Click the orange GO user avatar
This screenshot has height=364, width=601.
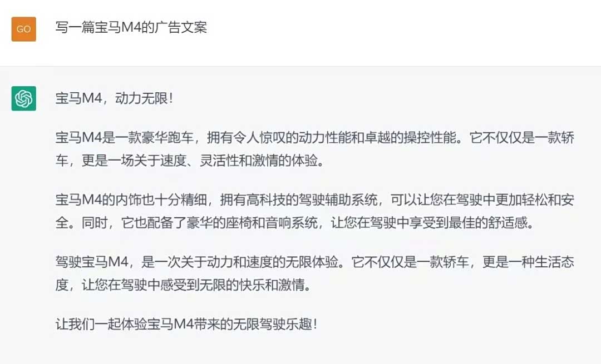(24, 29)
